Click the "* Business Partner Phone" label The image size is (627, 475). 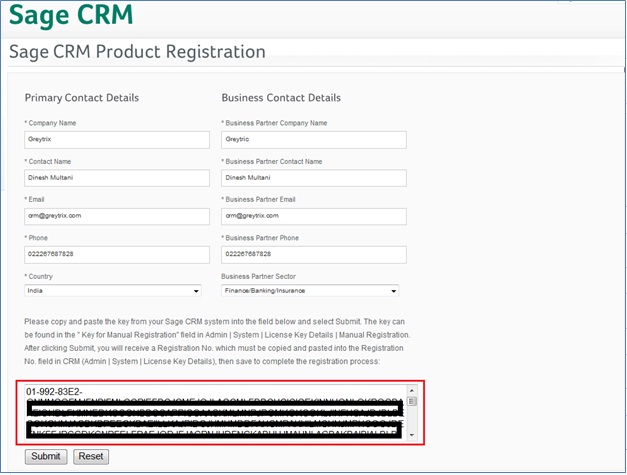click(x=260, y=238)
